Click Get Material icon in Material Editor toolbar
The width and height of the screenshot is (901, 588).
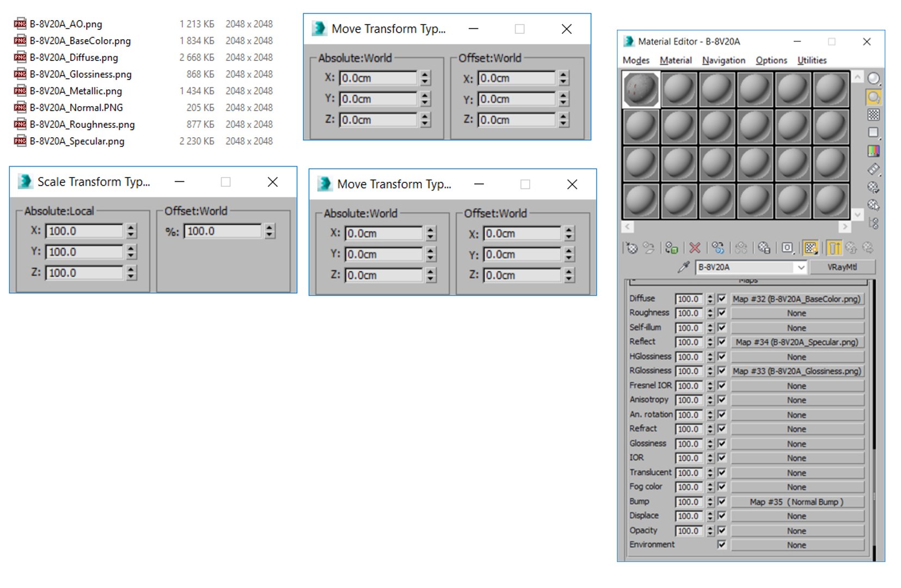(631, 248)
